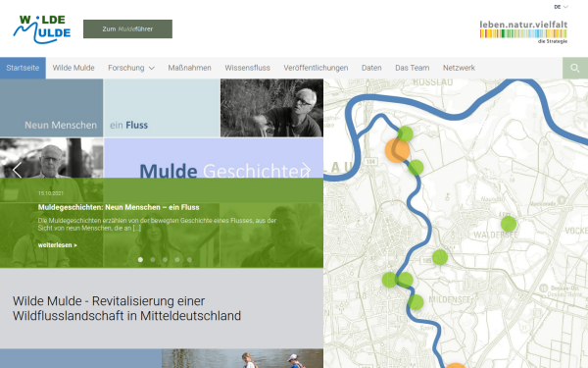Open the DE language dropdown
The image size is (588, 368).
561,7
